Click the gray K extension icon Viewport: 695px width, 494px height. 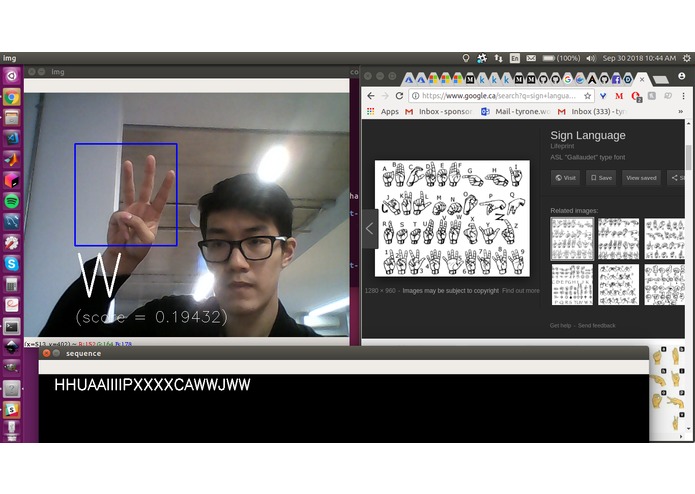click(x=652, y=96)
